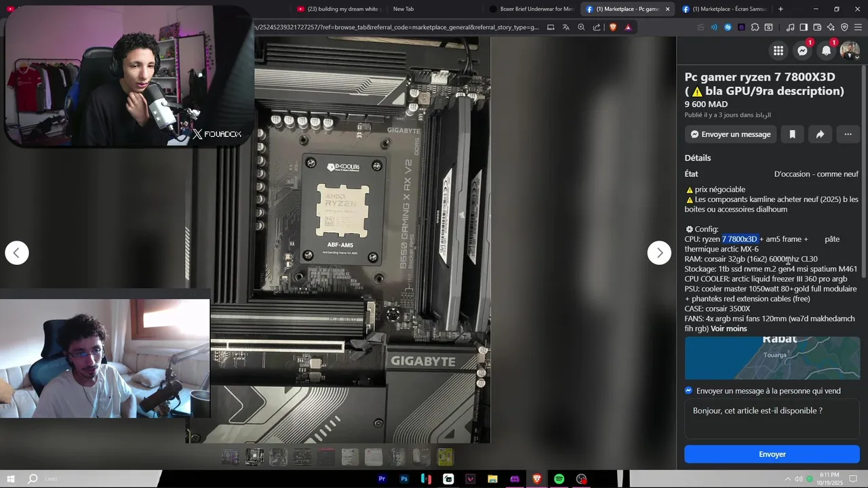Click the blue Envoyer button

click(x=772, y=454)
